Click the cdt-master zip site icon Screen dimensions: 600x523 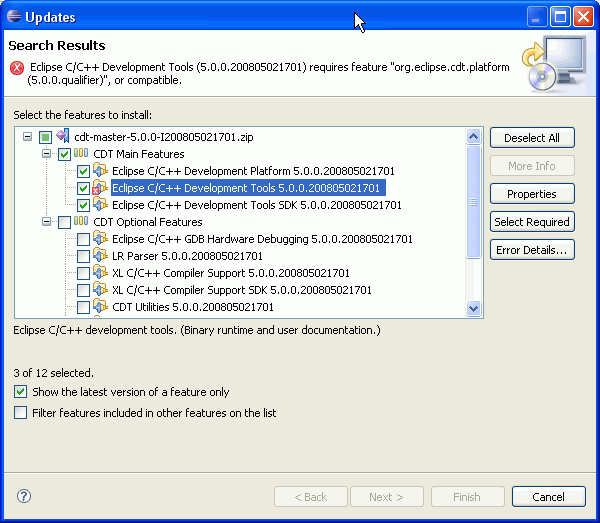click(x=63, y=136)
